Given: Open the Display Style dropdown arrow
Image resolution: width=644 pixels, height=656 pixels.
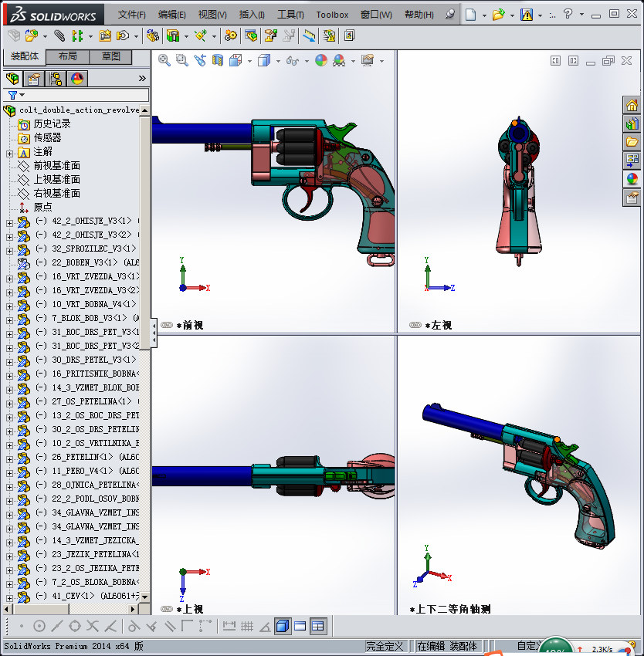Looking at the screenshot, I should [x=278, y=61].
